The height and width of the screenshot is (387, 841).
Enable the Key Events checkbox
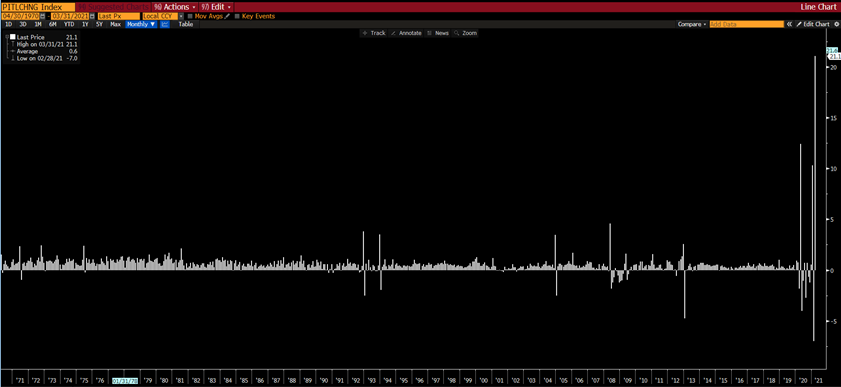click(237, 16)
